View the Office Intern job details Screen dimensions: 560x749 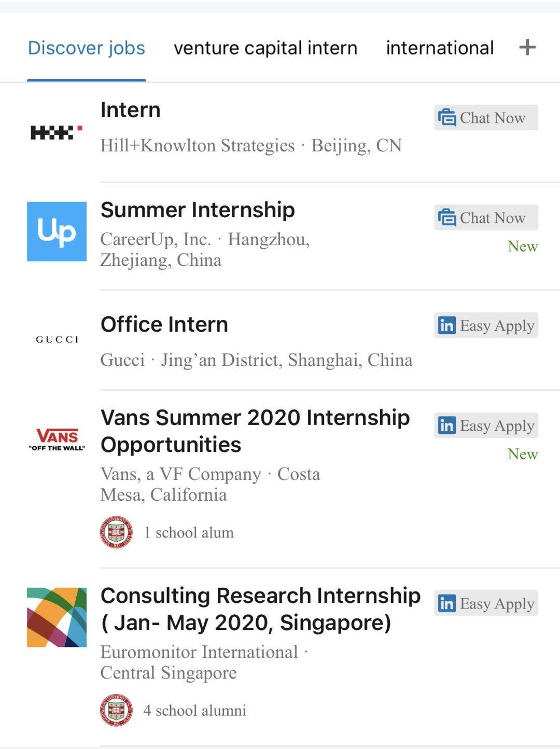(164, 324)
